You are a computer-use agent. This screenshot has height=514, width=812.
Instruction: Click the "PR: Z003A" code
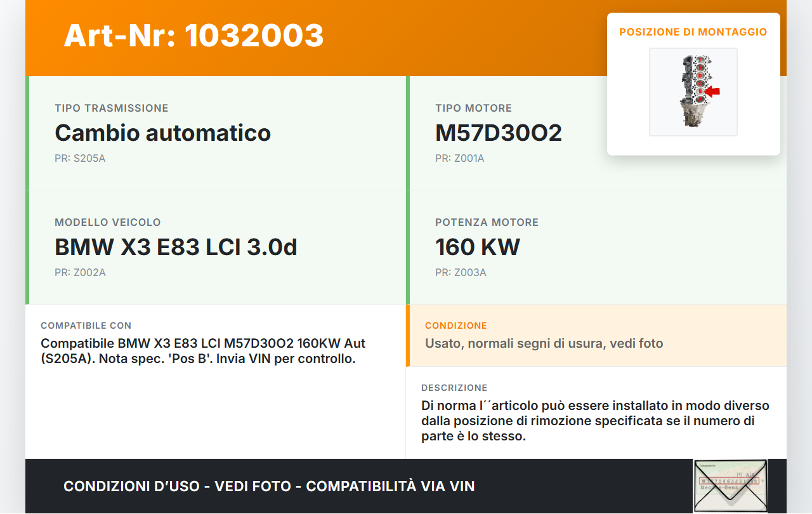(461, 273)
